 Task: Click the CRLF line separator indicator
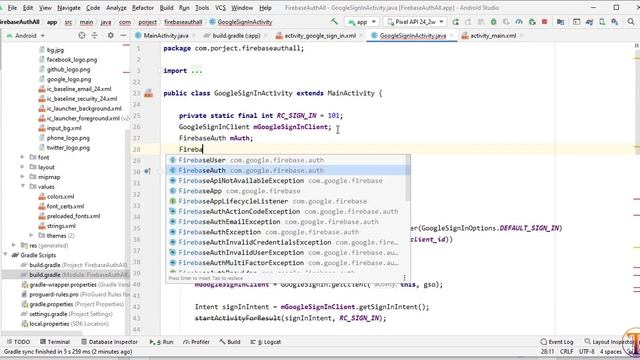click(x=566, y=351)
